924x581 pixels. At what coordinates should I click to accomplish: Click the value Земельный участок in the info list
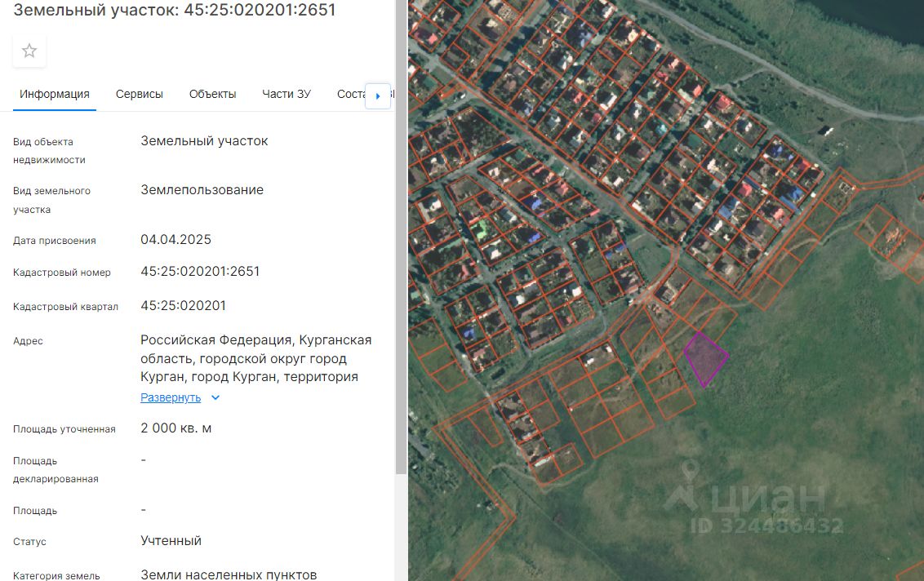tap(204, 141)
